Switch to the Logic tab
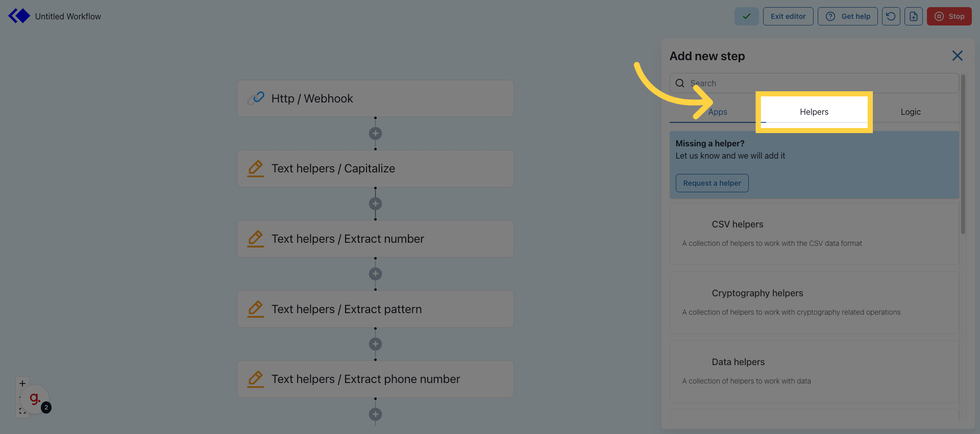 coord(910,112)
